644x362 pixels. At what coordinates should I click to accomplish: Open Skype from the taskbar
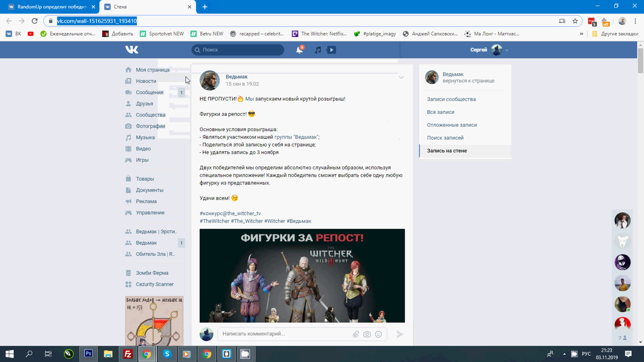coord(167,354)
